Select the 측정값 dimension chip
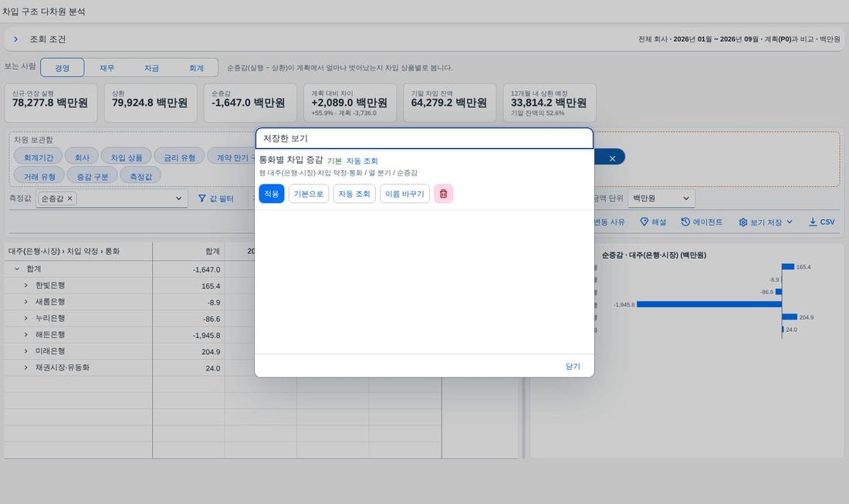Viewport: 849px width, 504px height. coord(140,177)
